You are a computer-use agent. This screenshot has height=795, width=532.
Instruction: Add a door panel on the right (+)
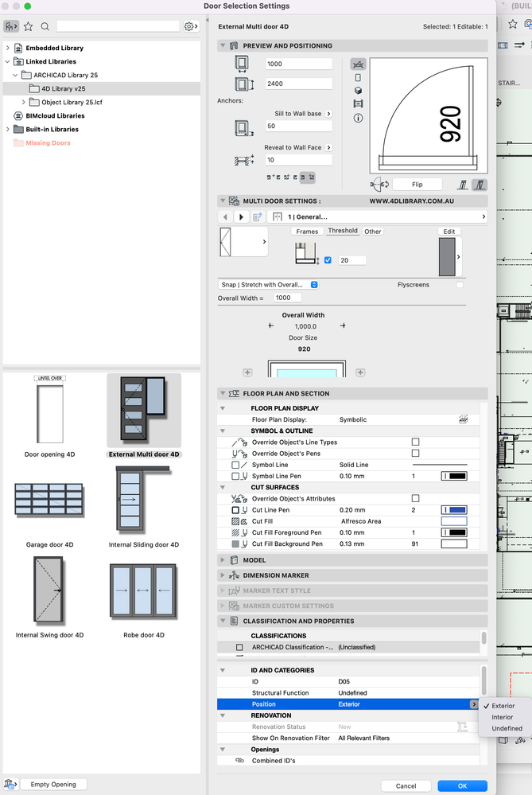point(360,372)
